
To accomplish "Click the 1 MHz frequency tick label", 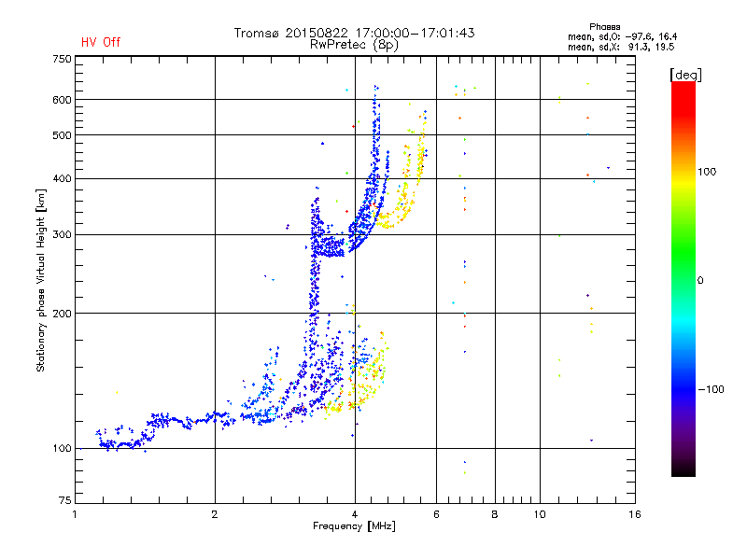I will pos(75,514).
